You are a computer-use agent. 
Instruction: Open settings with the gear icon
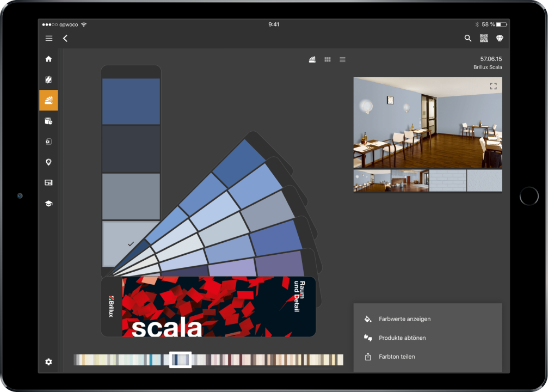tap(48, 362)
